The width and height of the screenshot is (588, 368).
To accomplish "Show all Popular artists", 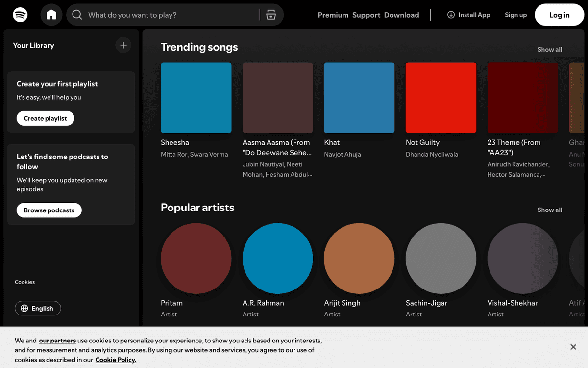I will click(x=549, y=210).
